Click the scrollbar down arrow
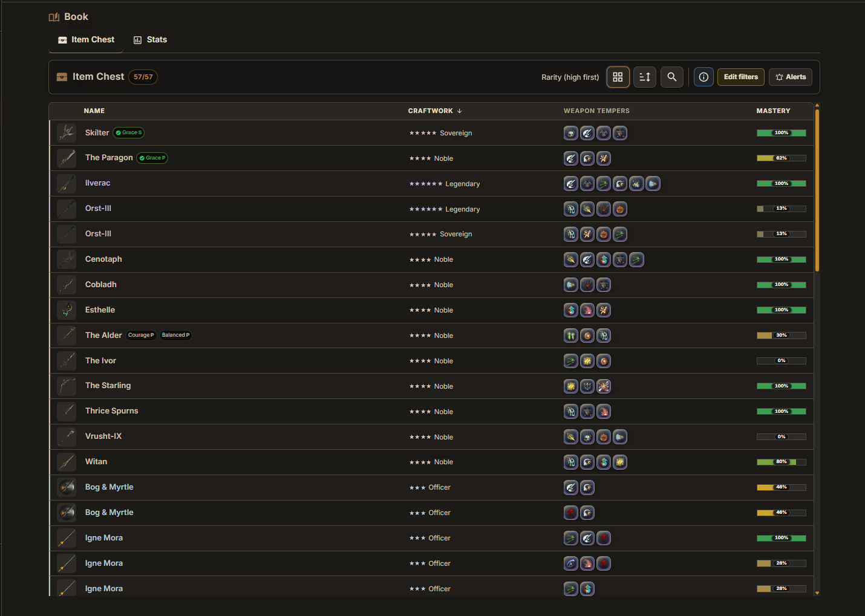 pos(817,593)
